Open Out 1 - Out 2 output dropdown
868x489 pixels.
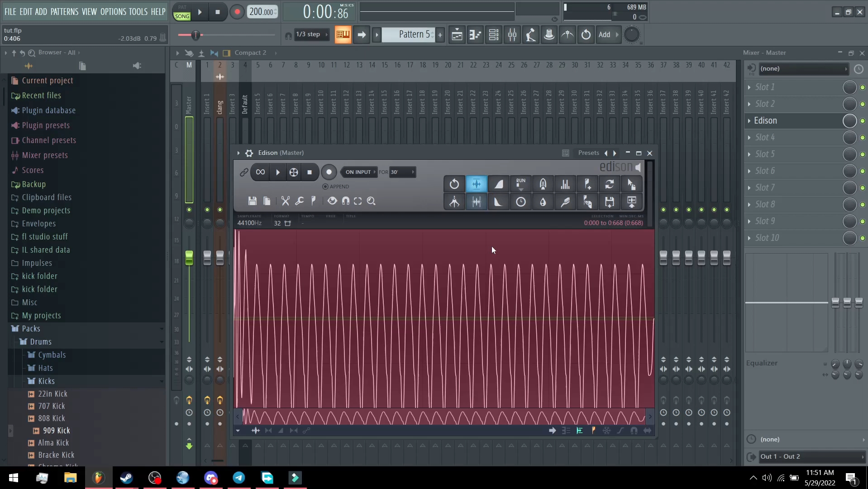click(811, 456)
